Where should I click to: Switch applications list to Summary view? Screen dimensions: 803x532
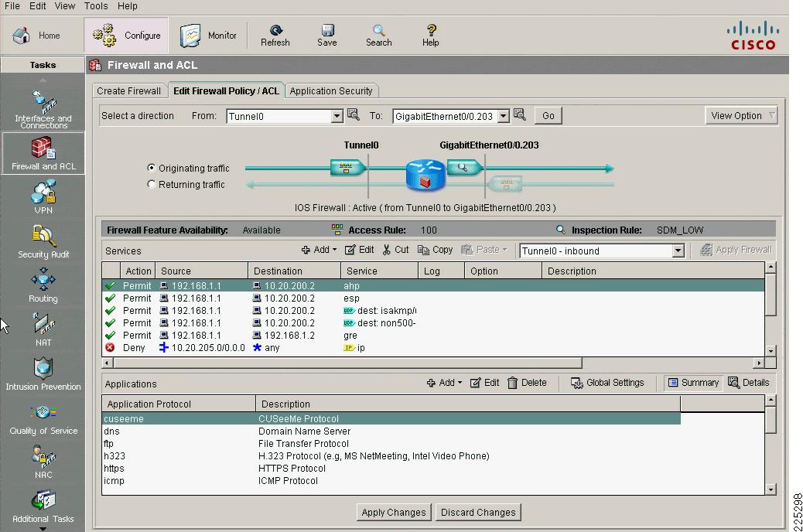(x=693, y=383)
